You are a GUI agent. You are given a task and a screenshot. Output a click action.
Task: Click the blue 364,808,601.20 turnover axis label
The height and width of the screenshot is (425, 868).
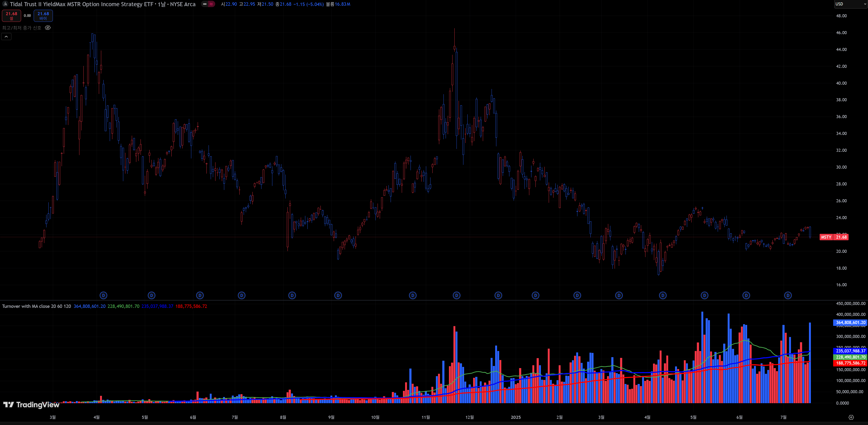(850, 323)
